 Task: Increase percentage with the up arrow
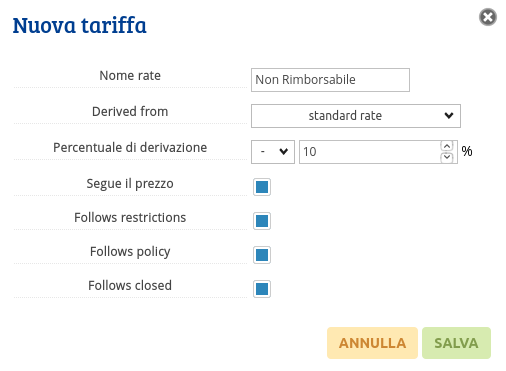click(447, 146)
